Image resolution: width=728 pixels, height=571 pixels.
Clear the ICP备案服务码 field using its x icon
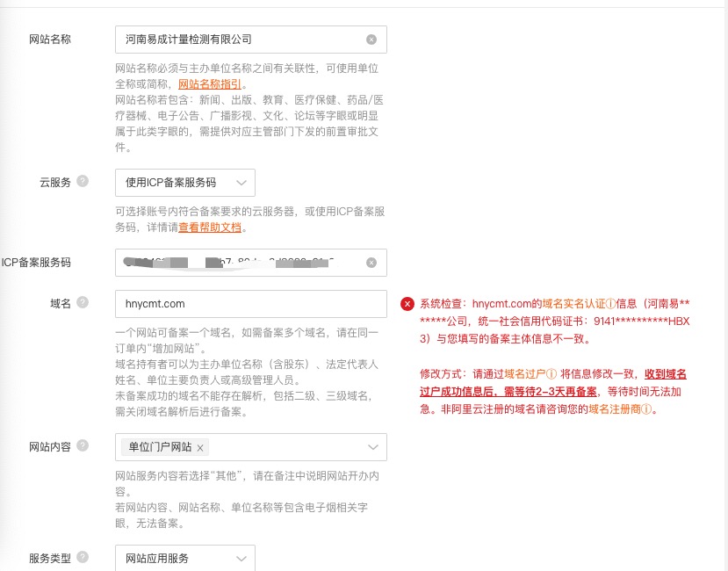click(x=371, y=263)
